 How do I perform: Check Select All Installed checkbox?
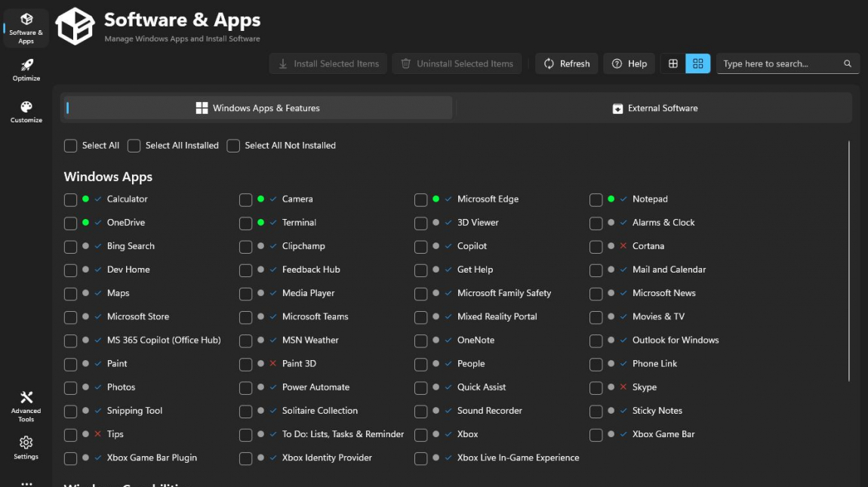pyautogui.click(x=134, y=146)
